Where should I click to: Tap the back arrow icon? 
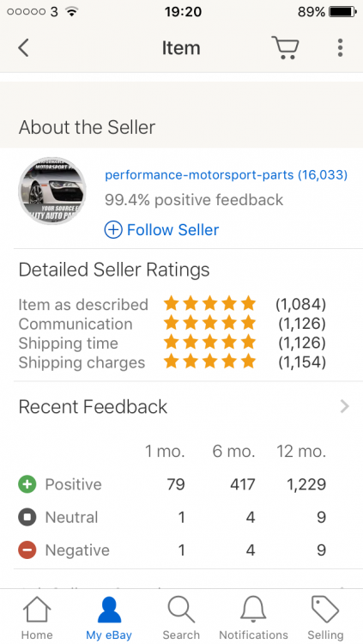pyautogui.click(x=23, y=47)
